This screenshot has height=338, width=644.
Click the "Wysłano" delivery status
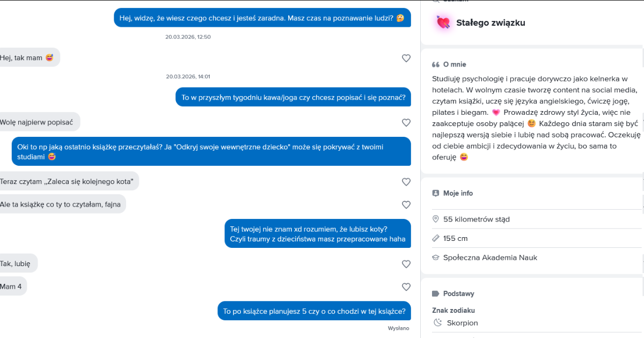click(x=398, y=328)
